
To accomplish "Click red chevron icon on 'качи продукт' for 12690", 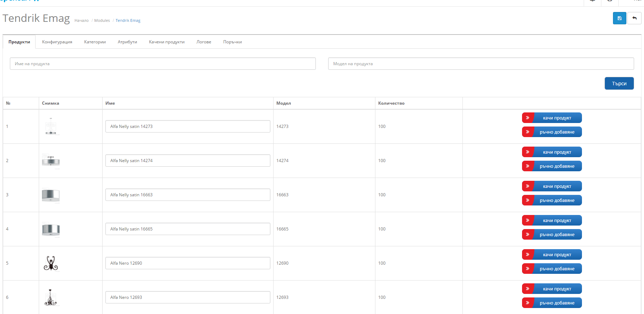I will pyautogui.click(x=528, y=254).
